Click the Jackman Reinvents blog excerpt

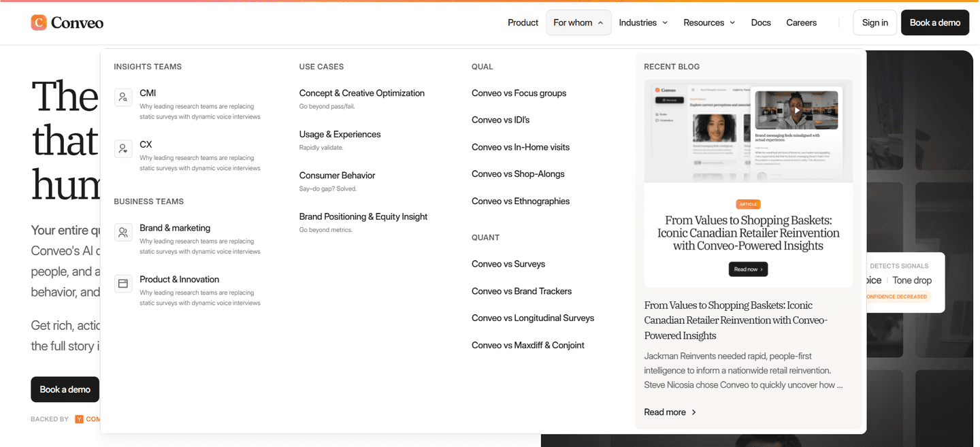(x=744, y=371)
